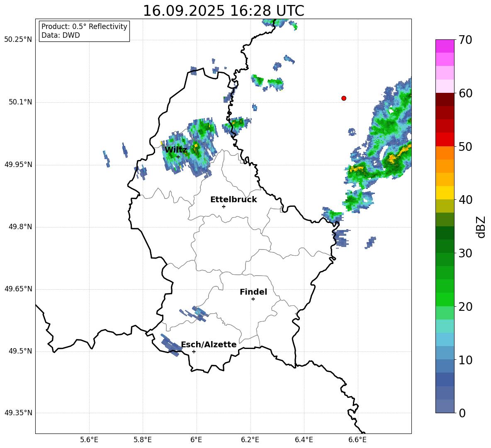
Task: Click the red radar site marker dot
Action: pos(343,98)
